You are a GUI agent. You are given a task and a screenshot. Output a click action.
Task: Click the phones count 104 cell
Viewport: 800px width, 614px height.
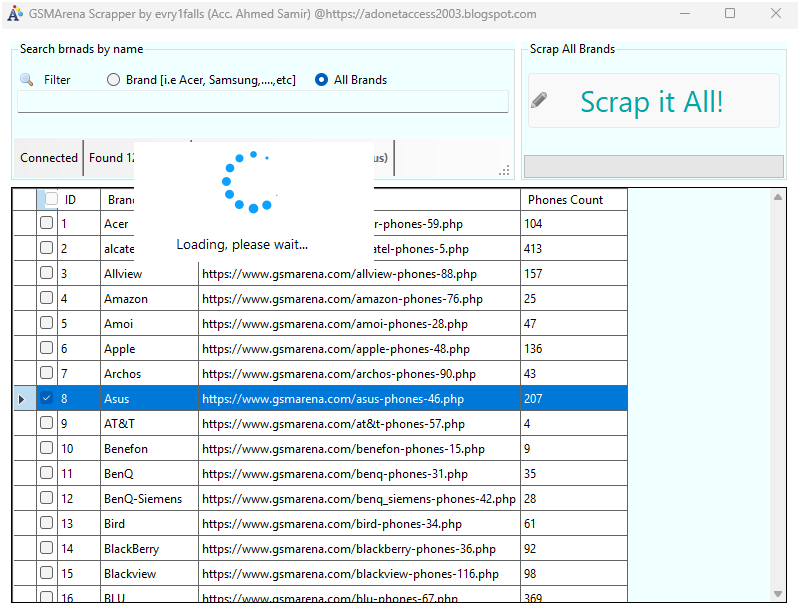[573, 224]
